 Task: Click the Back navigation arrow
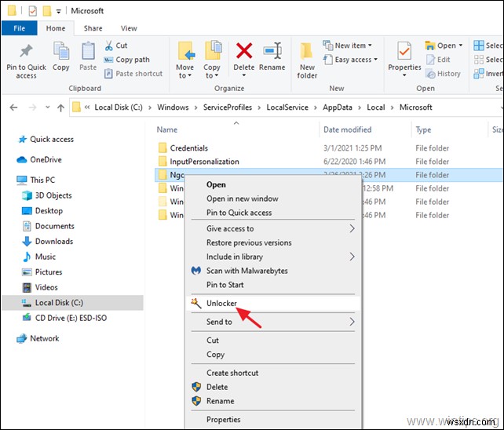tap(13, 107)
